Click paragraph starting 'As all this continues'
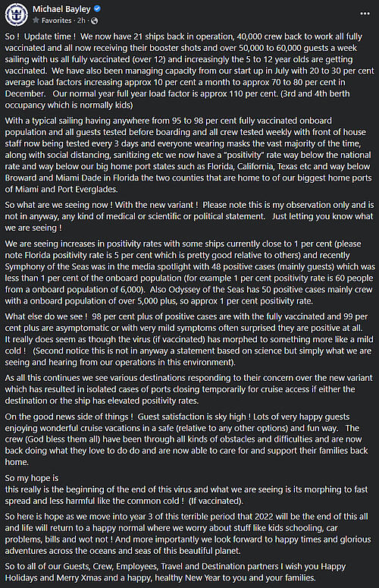 (x=189, y=389)
